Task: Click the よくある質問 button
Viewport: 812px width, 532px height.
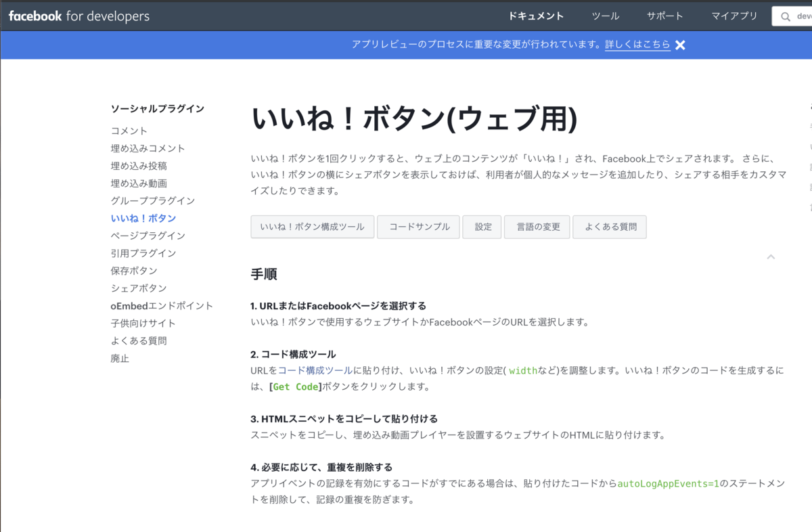Action: coord(609,227)
